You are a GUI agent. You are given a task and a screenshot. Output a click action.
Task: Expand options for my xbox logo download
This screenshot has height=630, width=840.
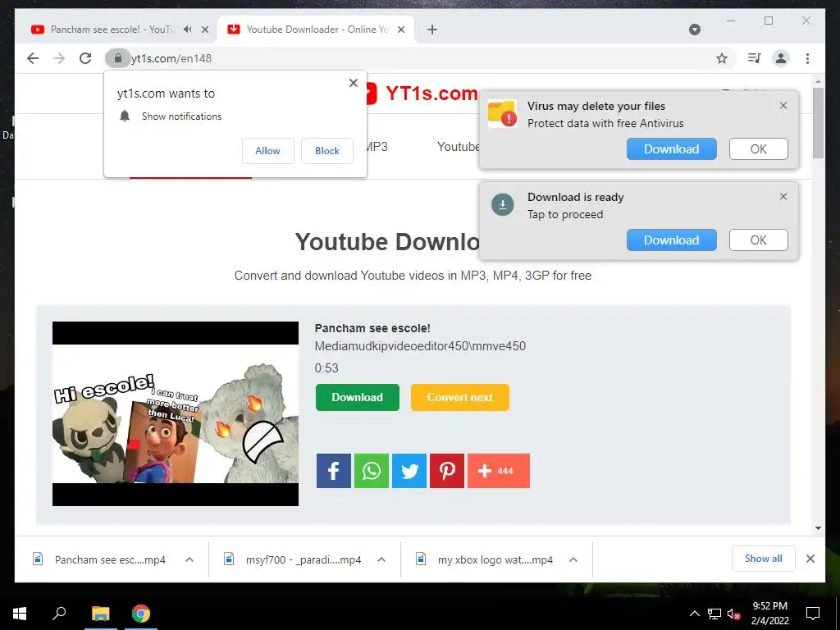573,559
